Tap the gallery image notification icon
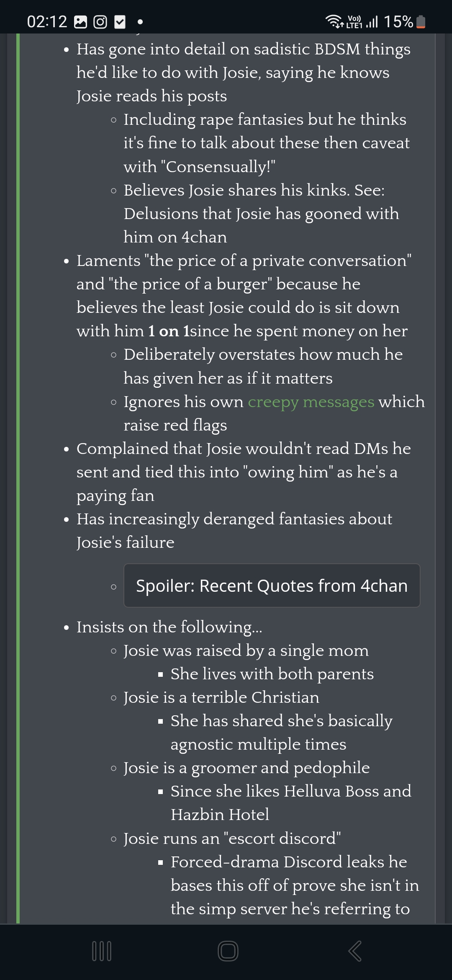The height and width of the screenshot is (980, 452). click(x=80, y=22)
